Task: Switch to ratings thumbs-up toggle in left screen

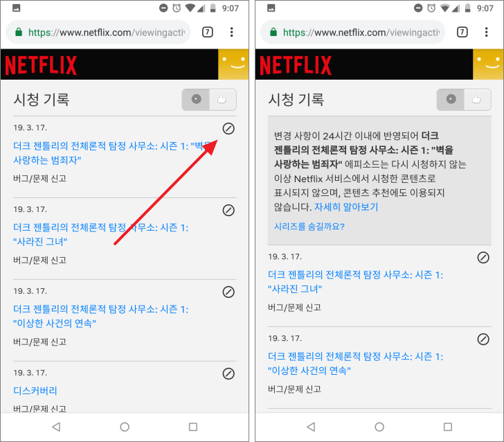Action: pos(222,99)
